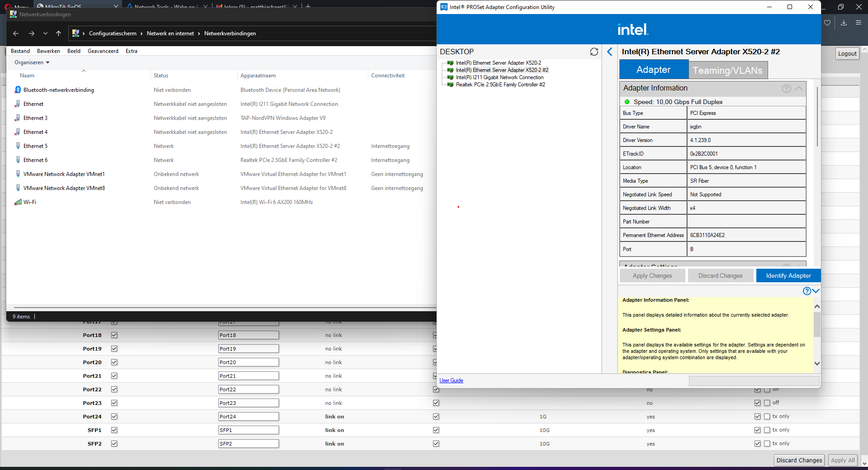Viewport: 868px width, 470px height.
Task: Sort connections by the Status column
Action: pos(161,76)
